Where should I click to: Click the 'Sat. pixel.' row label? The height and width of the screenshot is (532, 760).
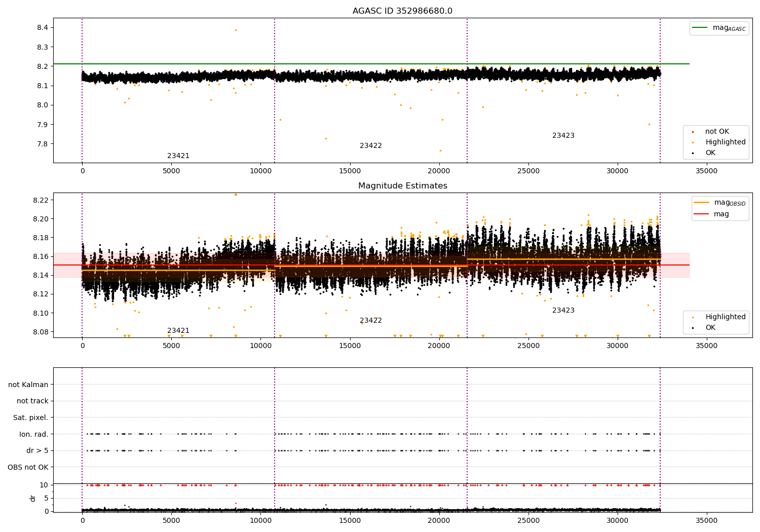point(30,418)
